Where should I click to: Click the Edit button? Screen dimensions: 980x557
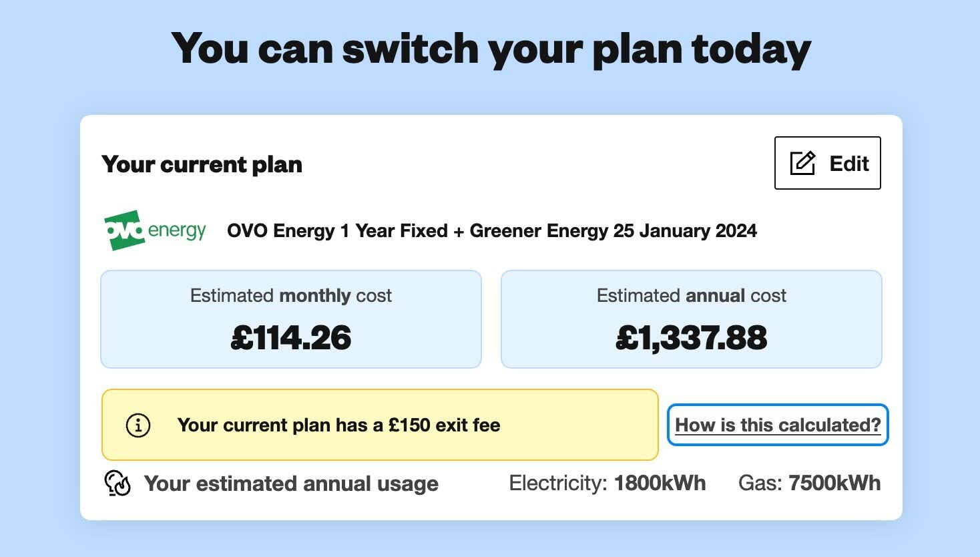[x=827, y=163]
